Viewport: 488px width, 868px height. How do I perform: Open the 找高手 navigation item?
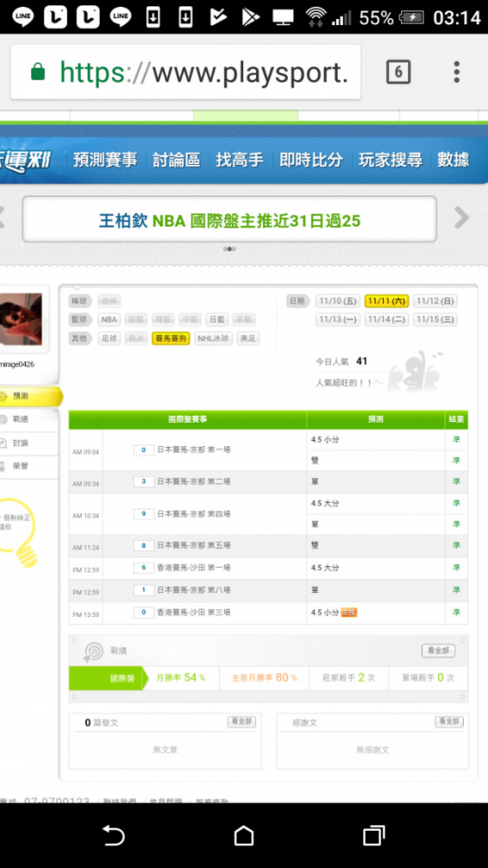(240, 160)
